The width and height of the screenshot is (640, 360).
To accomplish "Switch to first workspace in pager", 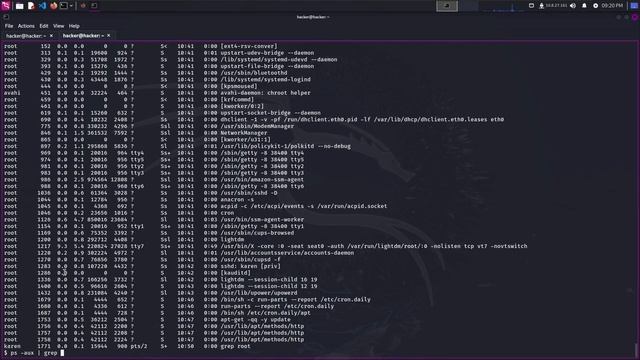I will (x=447, y=6).
